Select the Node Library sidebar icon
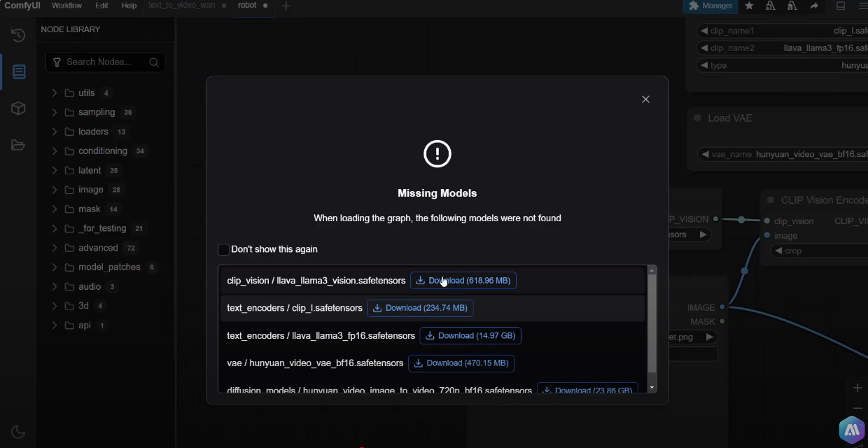Screen dimensions: 868x448 point(18,71)
